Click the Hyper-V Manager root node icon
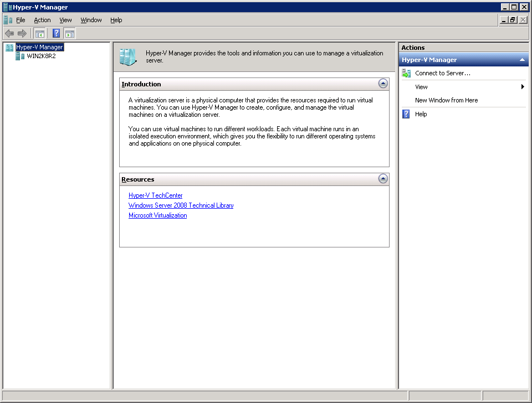532x403 pixels. (x=9, y=48)
